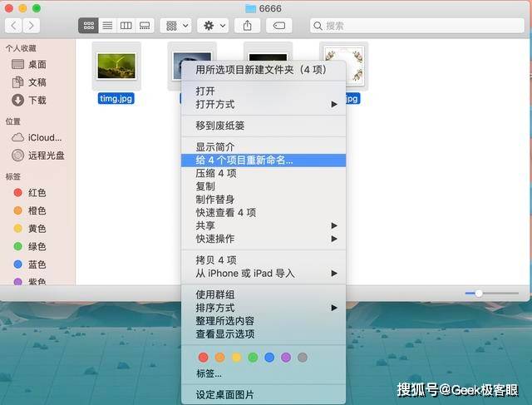The image size is (532, 405).
Task: Choose 整理所选内容 in context menu
Action: pos(264,321)
